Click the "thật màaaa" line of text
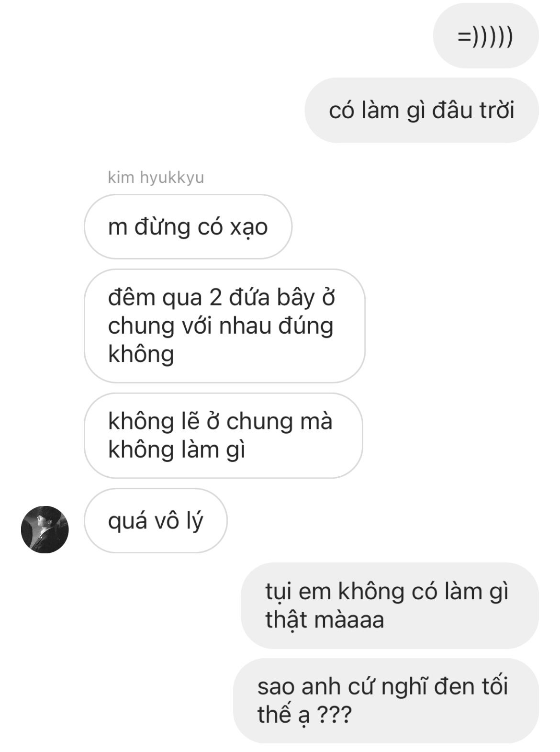The height and width of the screenshot is (752, 560). [x=325, y=620]
